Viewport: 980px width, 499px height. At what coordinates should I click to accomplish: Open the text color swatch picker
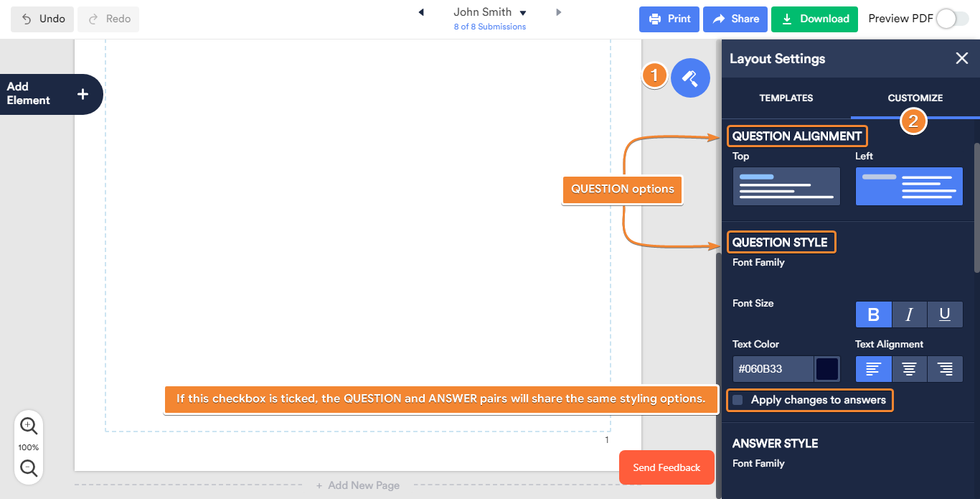[827, 369]
